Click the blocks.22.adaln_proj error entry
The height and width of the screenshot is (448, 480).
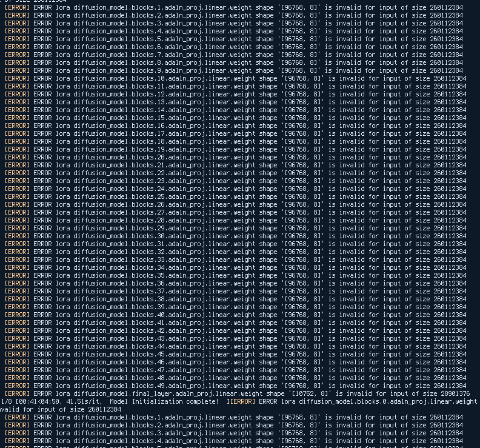tap(235, 173)
